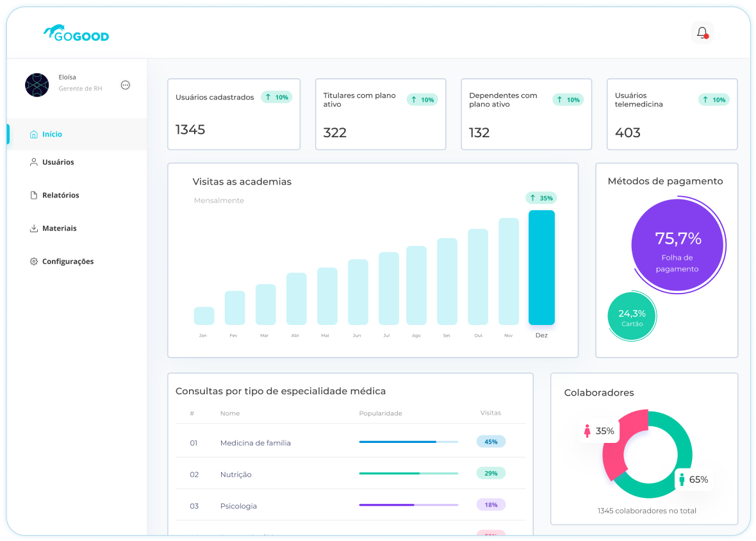Click the green male icon showing 65%
This screenshot has height=541, width=756.
pos(682,478)
